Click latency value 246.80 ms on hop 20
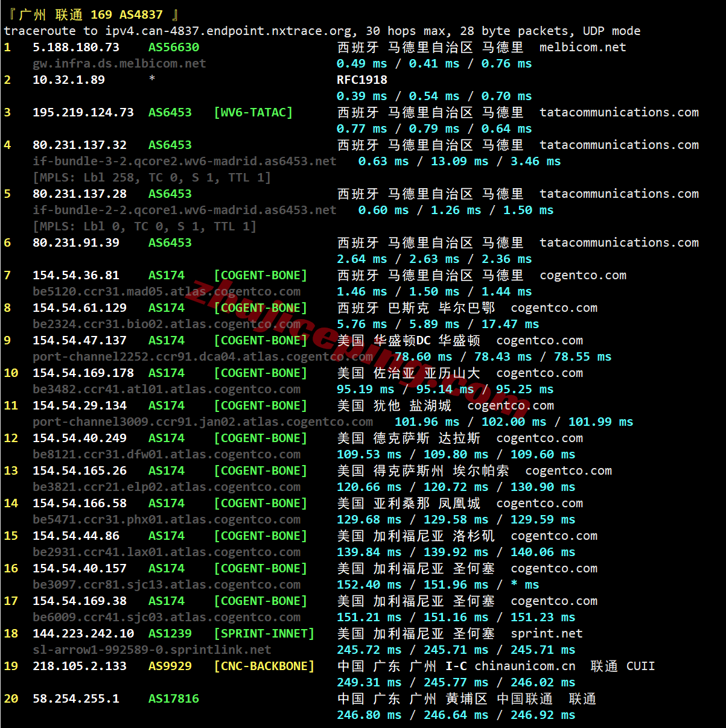The image size is (726, 728). pos(369,715)
